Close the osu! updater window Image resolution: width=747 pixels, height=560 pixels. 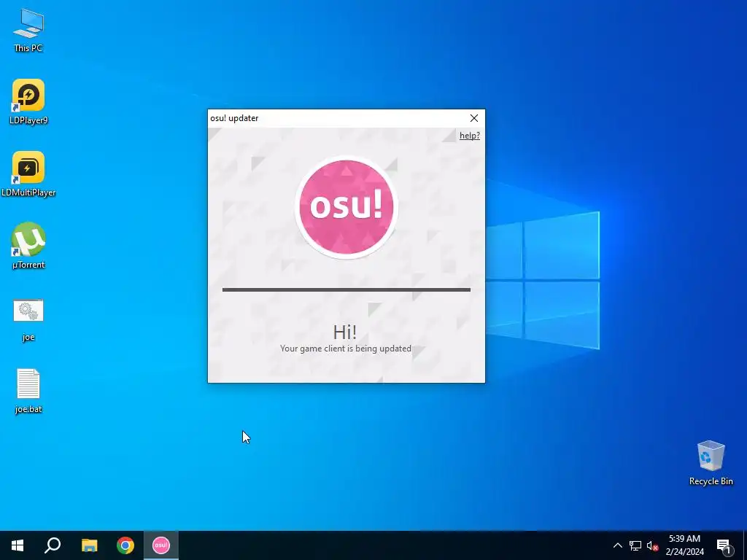474,118
